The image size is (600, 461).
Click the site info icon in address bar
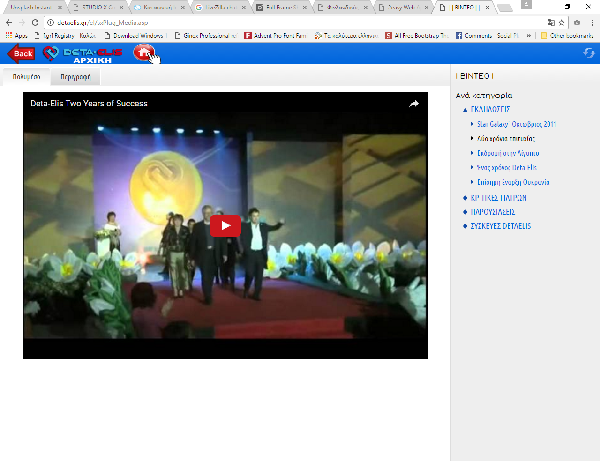(50, 23)
